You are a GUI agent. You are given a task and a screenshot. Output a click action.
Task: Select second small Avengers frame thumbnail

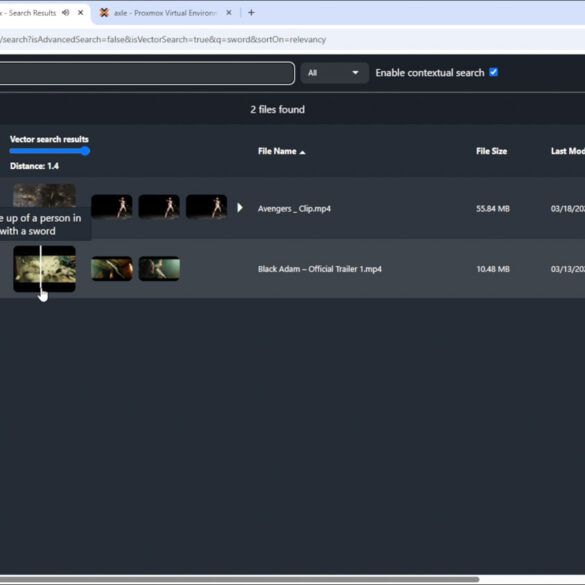[x=159, y=206]
